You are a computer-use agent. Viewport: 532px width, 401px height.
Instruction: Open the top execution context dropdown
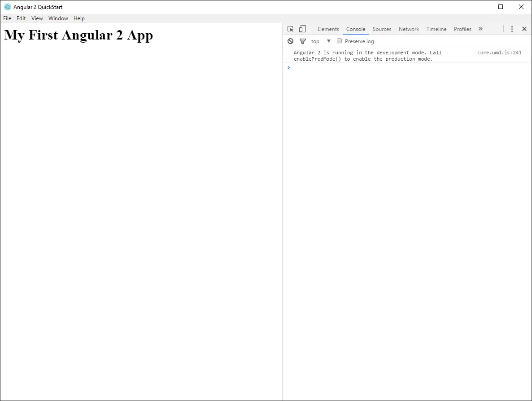tap(321, 41)
